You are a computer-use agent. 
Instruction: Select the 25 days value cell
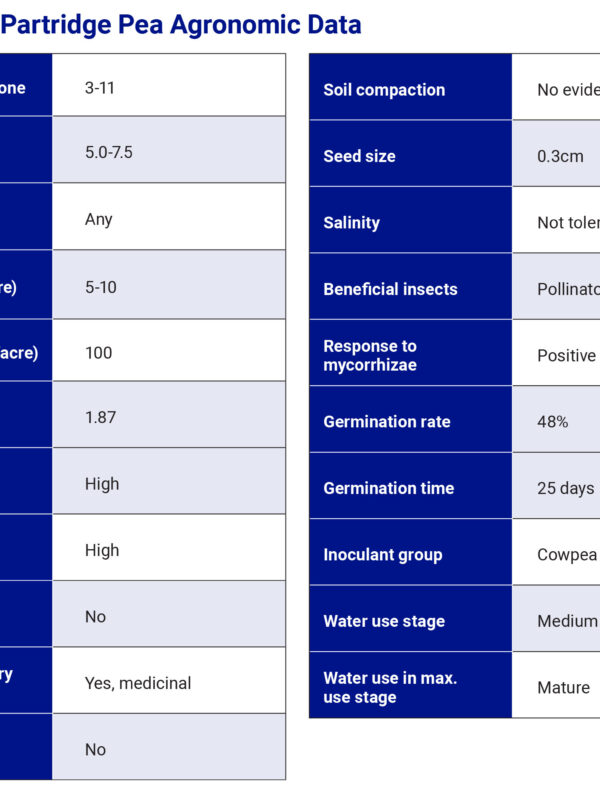tap(565, 488)
